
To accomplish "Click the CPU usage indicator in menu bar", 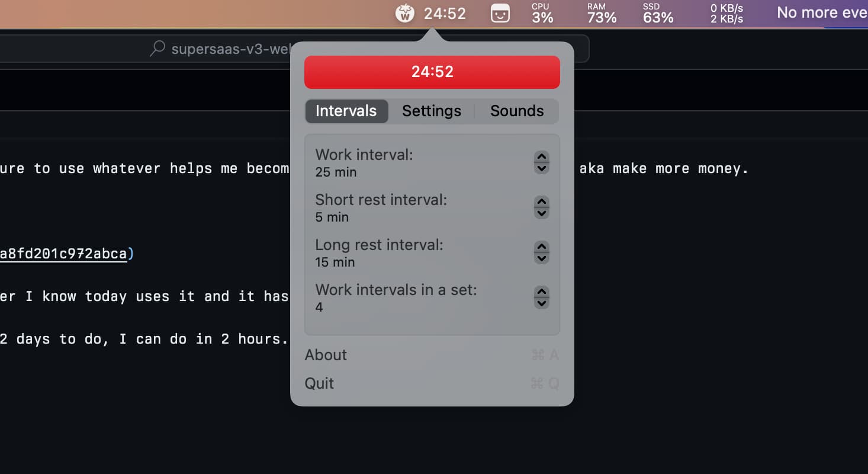I will pos(542,13).
